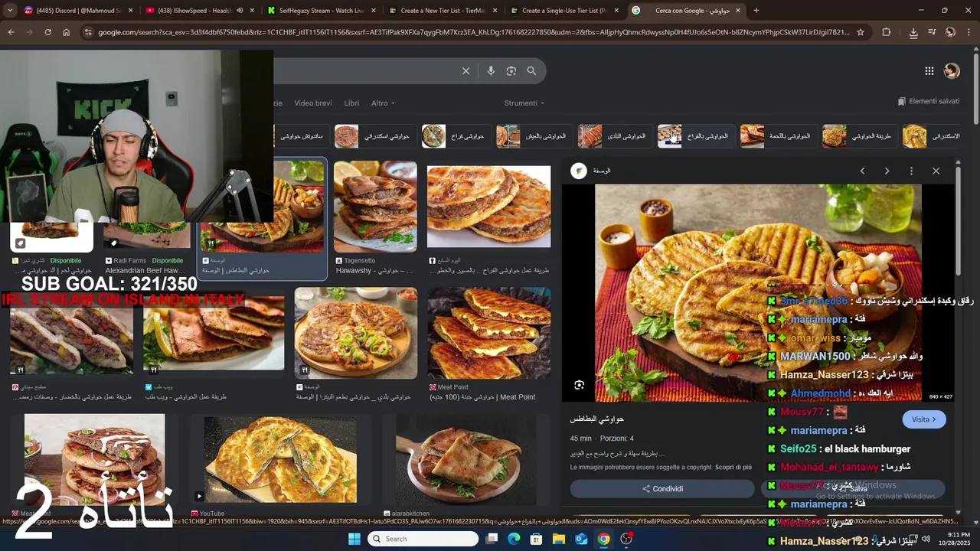The width and height of the screenshot is (980, 551).
Task: Open Task View on taskbar
Action: (x=492, y=539)
